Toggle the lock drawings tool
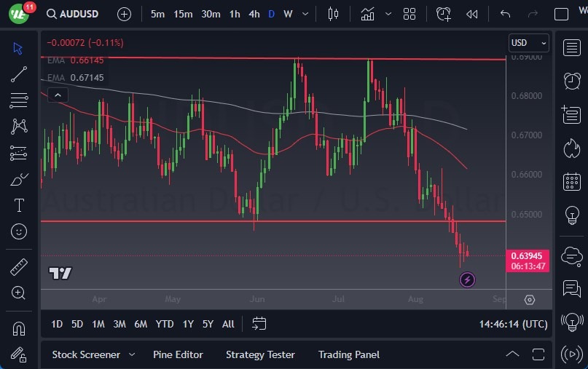The height and width of the screenshot is (369, 588). [19, 354]
